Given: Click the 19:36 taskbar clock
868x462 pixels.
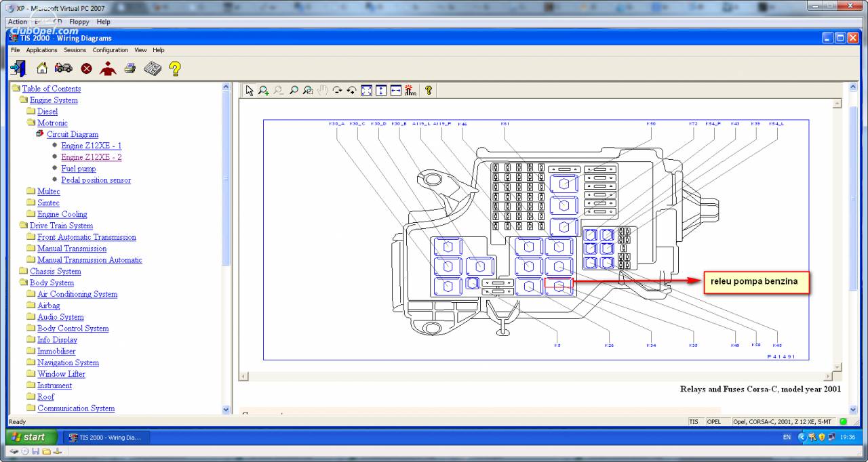Looking at the screenshot, I should click(848, 437).
